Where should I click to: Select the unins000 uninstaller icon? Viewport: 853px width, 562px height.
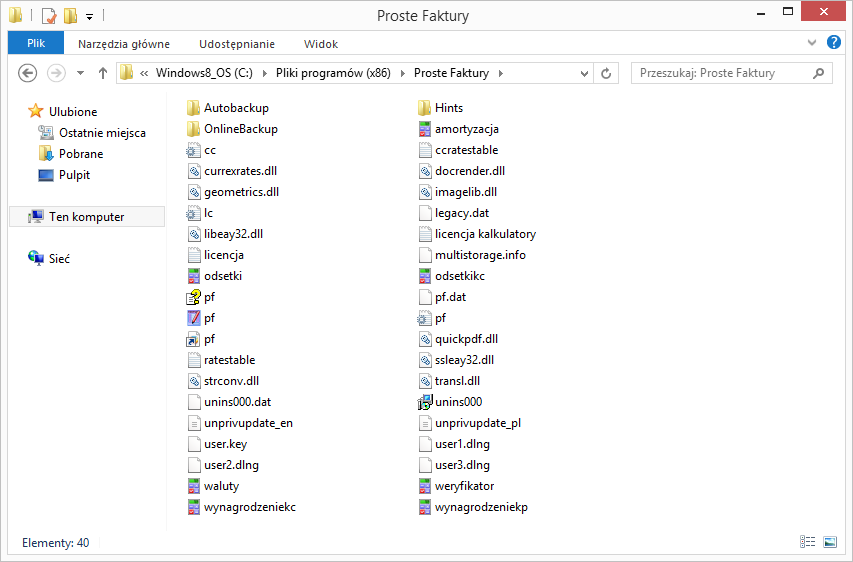[x=424, y=402]
